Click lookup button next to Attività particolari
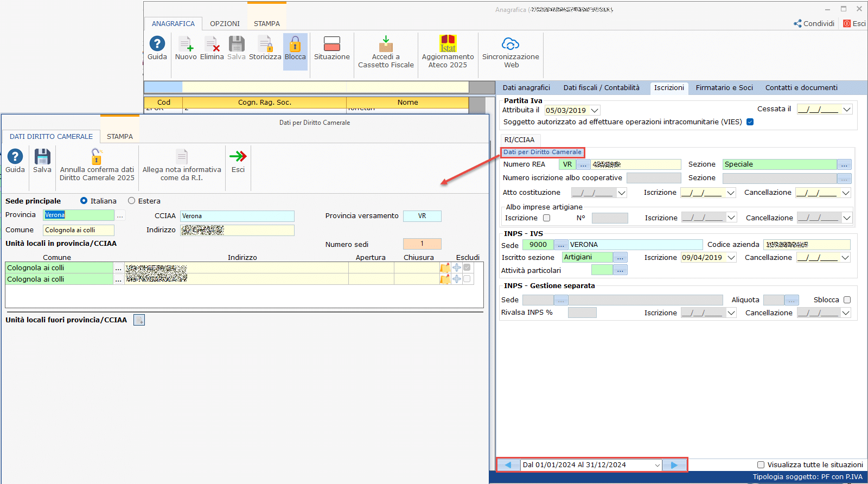The image size is (868, 484). (620, 270)
